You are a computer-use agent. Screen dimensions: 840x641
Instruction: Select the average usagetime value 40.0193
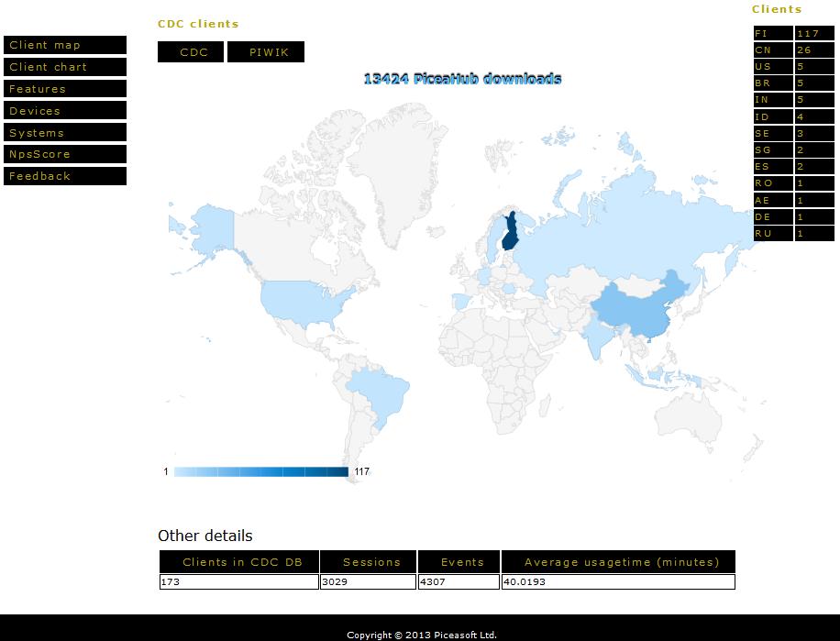(618, 582)
